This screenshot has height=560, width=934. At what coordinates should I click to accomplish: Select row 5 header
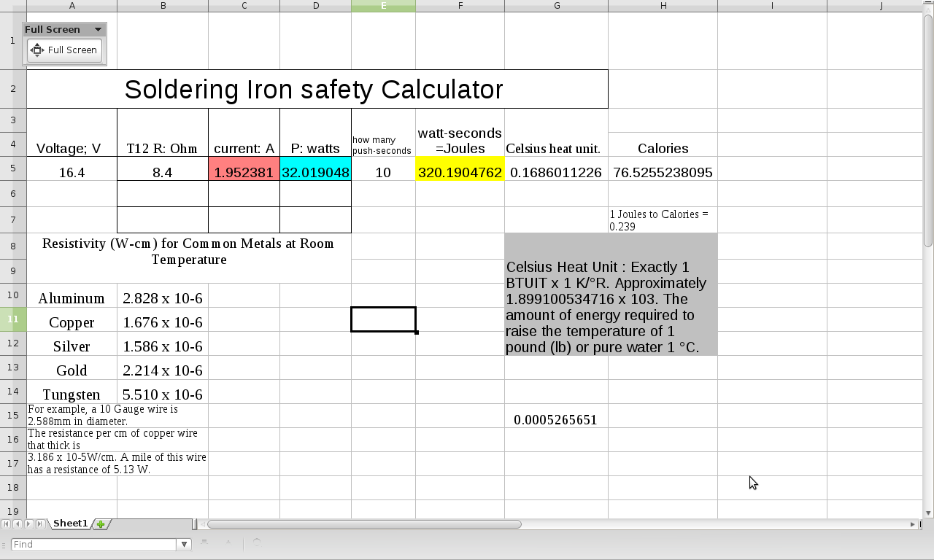coord(13,168)
